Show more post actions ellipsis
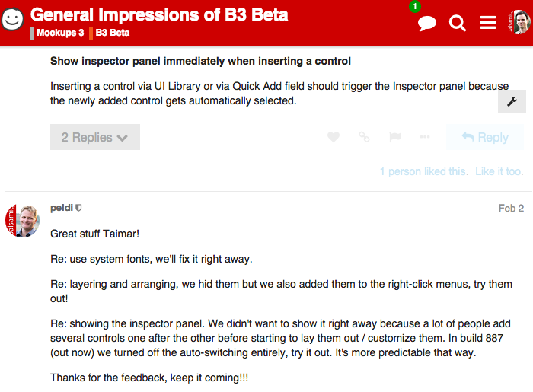This screenshot has height=392, width=533. pyautogui.click(x=425, y=137)
